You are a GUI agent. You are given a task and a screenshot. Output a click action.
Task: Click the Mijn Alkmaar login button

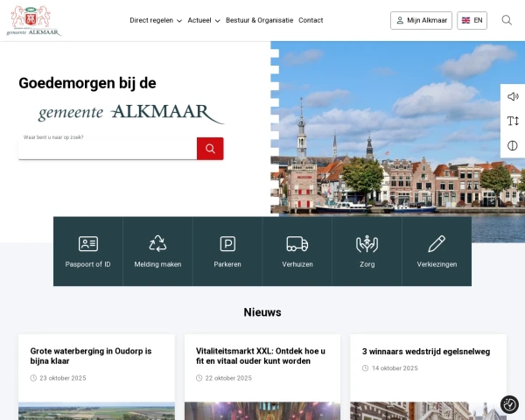click(x=421, y=20)
